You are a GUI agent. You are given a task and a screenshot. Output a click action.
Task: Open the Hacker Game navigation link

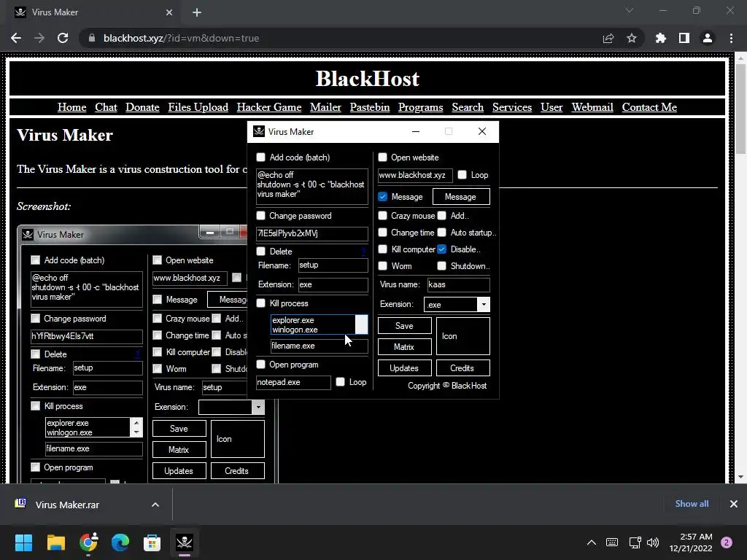[269, 107]
